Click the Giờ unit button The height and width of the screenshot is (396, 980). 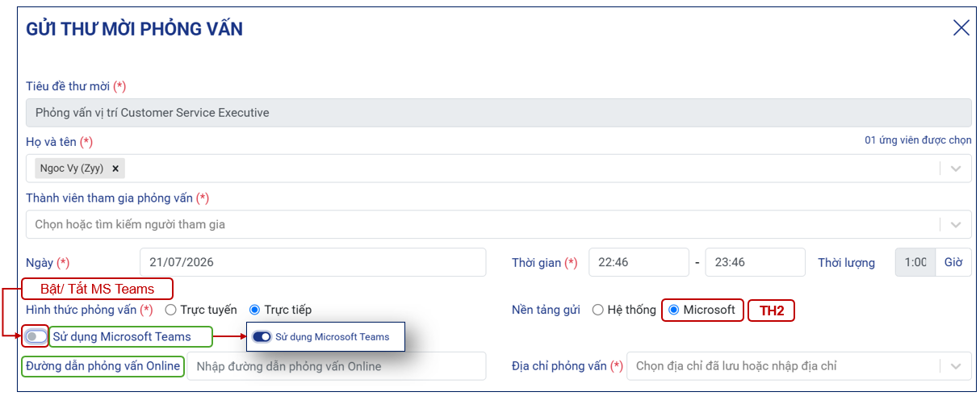click(x=953, y=262)
